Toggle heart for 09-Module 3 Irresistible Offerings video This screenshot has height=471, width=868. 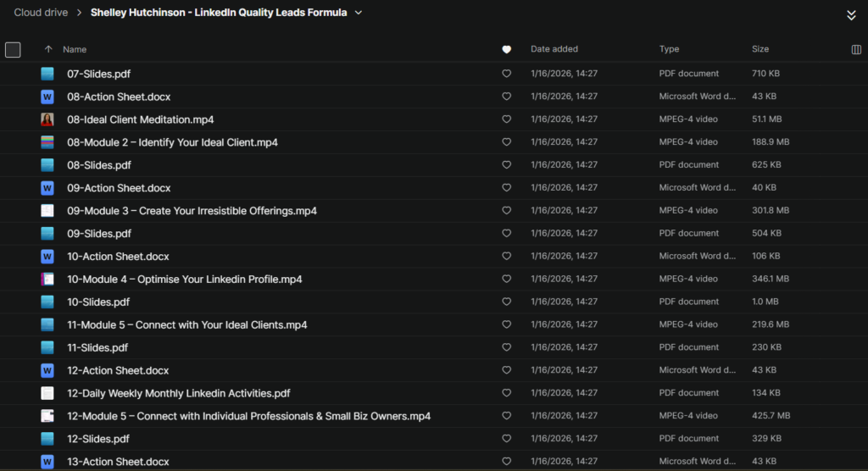tap(507, 210)
